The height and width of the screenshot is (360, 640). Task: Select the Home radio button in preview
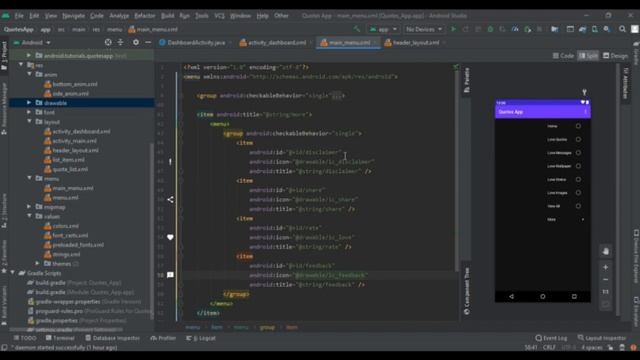click(578, 126)
